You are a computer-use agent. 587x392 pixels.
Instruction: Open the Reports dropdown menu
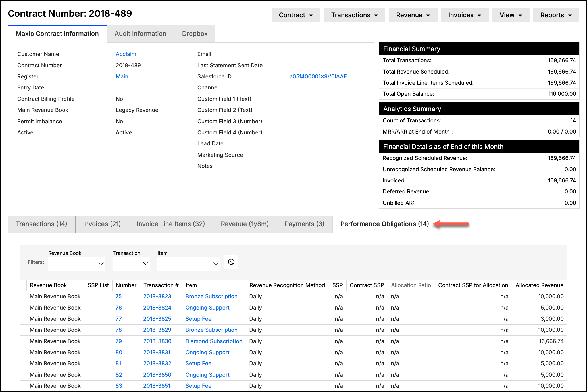(556, 15)
